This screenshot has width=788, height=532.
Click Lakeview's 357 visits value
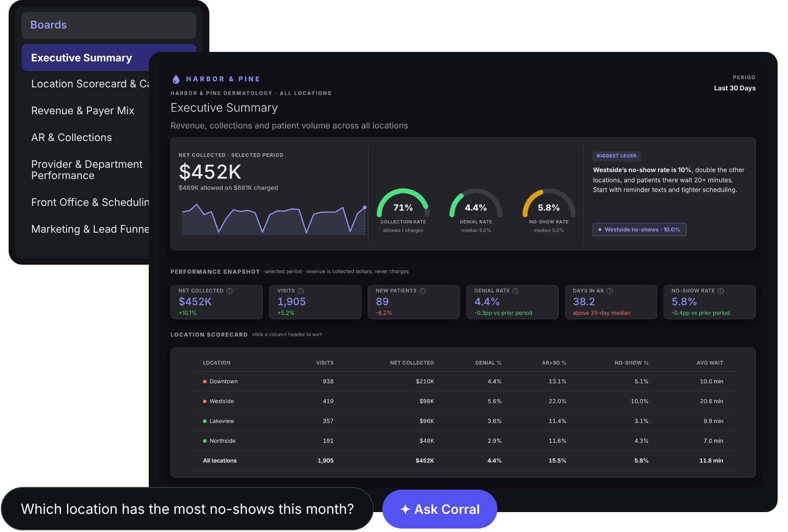[x=328, y=421]
